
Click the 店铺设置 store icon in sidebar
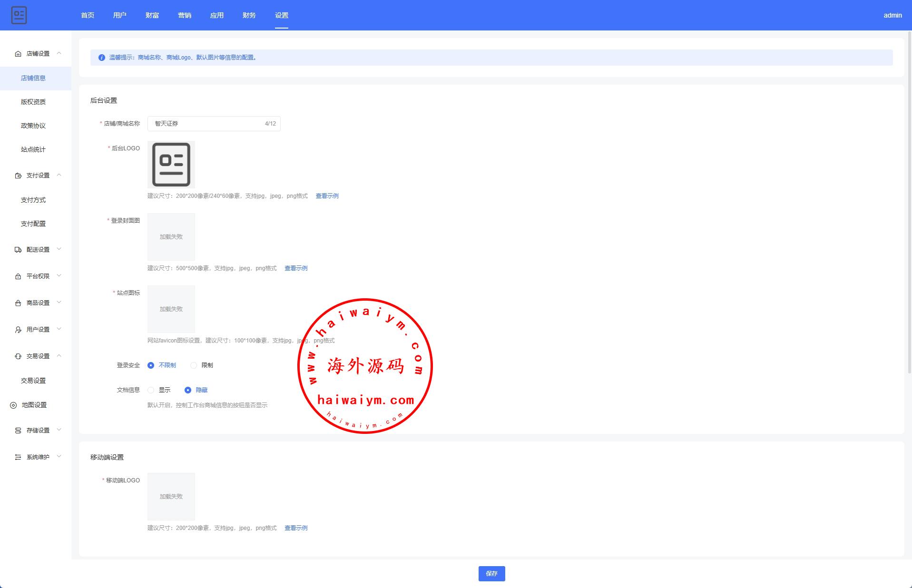pos(18,54)
